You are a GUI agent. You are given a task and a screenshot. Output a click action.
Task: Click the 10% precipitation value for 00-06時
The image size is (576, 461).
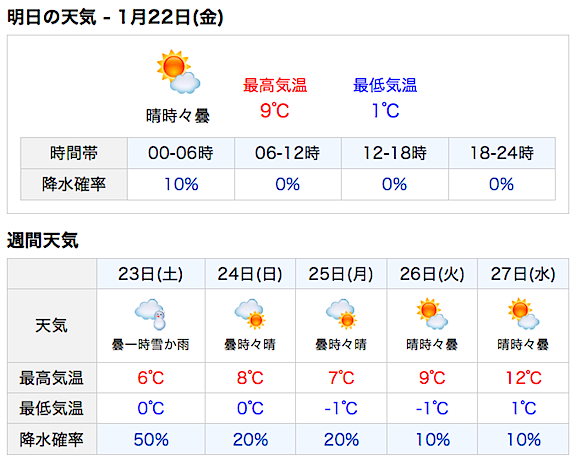click(x=181, y=184)
